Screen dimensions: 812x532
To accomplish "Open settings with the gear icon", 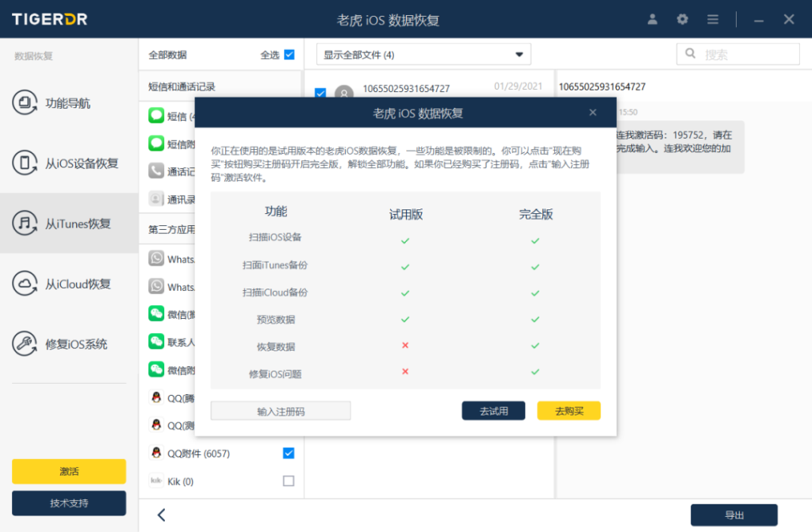I will tap(683, 19).
